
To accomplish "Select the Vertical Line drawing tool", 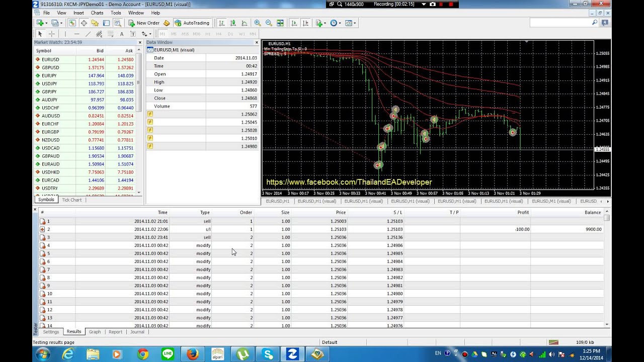I will (65, 34).
